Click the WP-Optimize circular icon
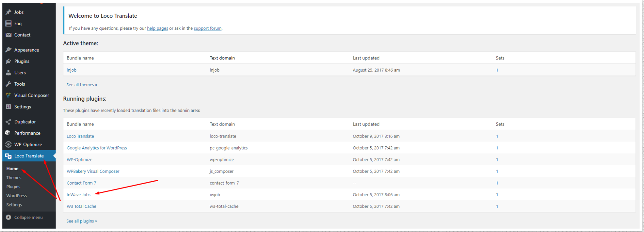Screen dimensions: 644x232 (9, 144)
